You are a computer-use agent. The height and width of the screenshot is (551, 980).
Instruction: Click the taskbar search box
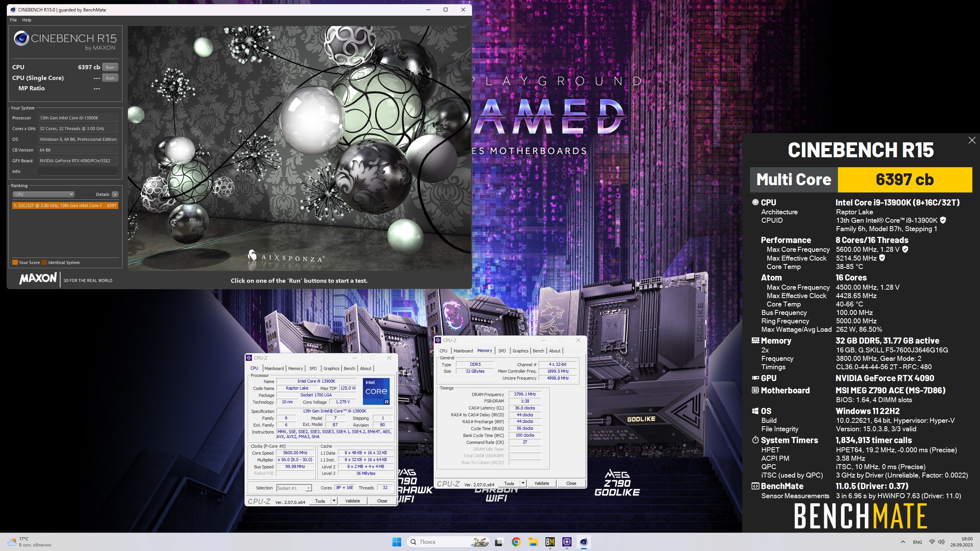(448, 542)
